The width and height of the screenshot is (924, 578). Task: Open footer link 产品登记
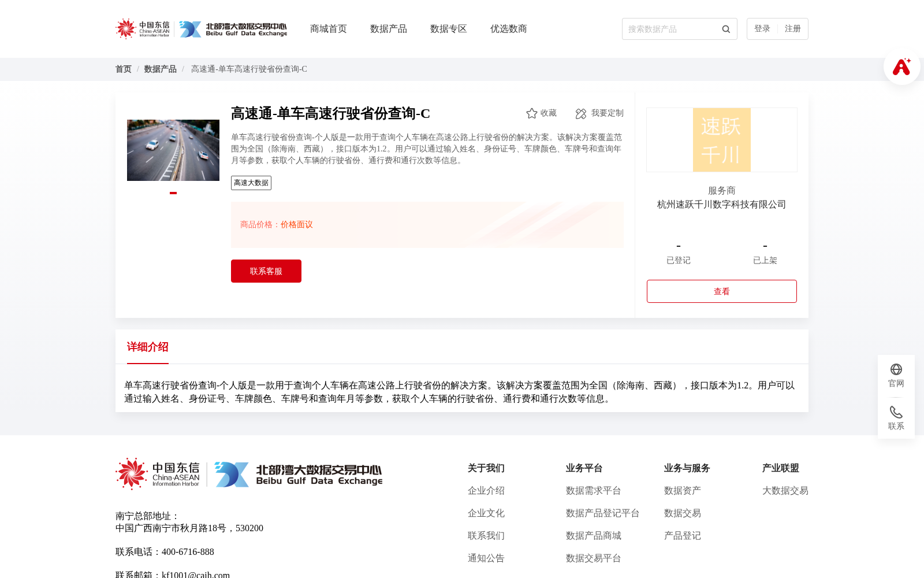(683, 536)
